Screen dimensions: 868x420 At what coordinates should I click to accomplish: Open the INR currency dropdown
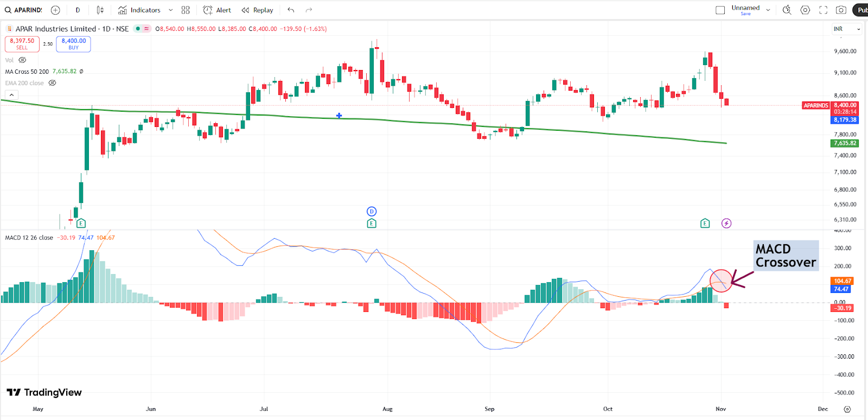tap(846, 29)
